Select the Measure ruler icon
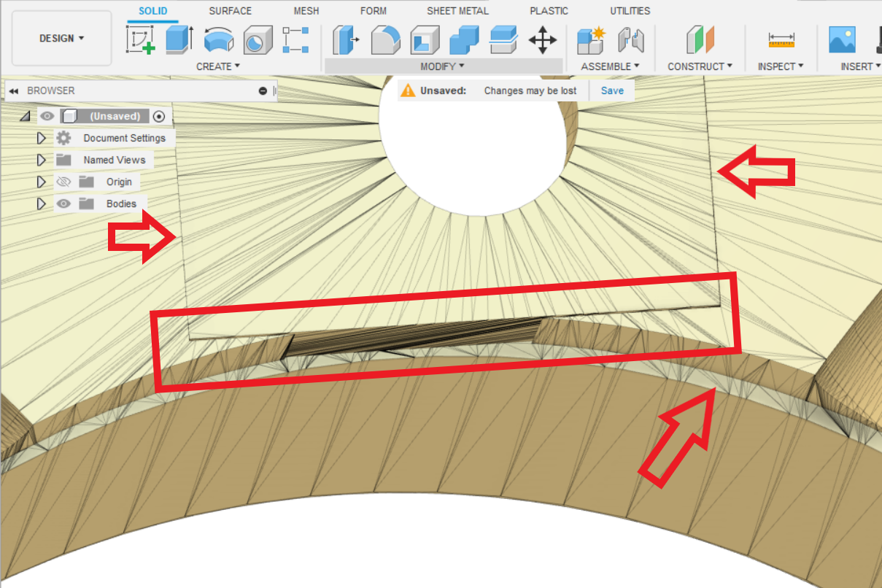Image resolution: width=882 pixels, height=588 pixels. coord(781,39)
